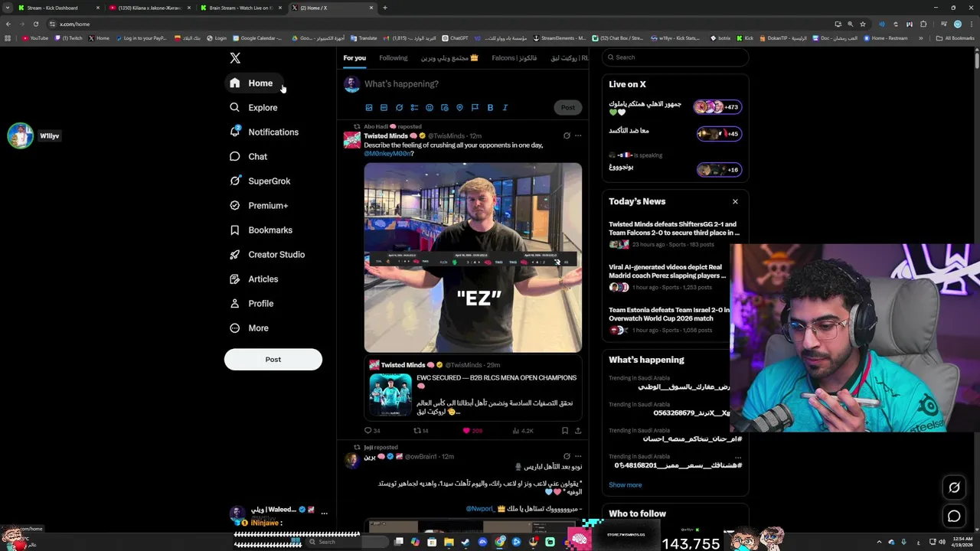This screenshot has height=551, width=980.
Task: Open Premium+ in the sidebar
Action: (x=260, y=205)
